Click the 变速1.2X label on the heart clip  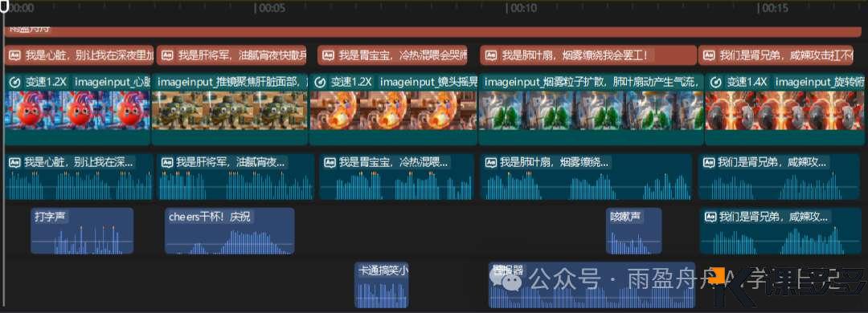click(x=46, y=83)
